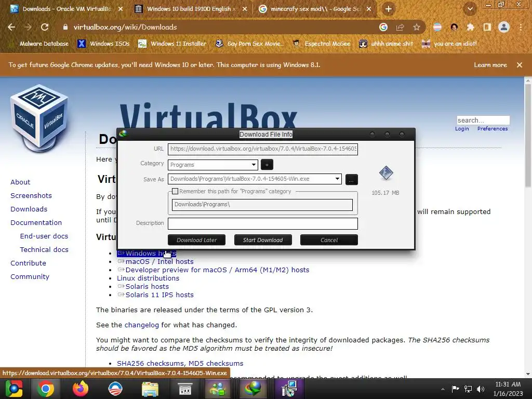
Task: Click Learn more in update notice
Action: click(490, 65)
